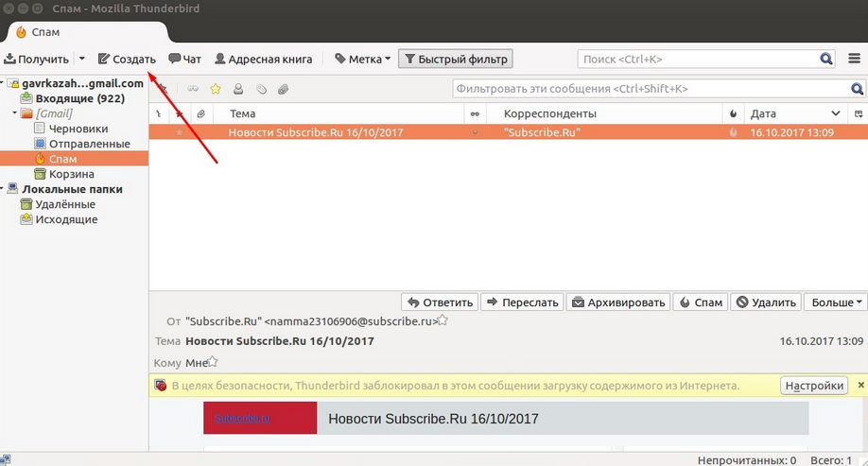Click the star next to Мне recipient
Viewport: 868px width, 466px height.
coord(213,362)
